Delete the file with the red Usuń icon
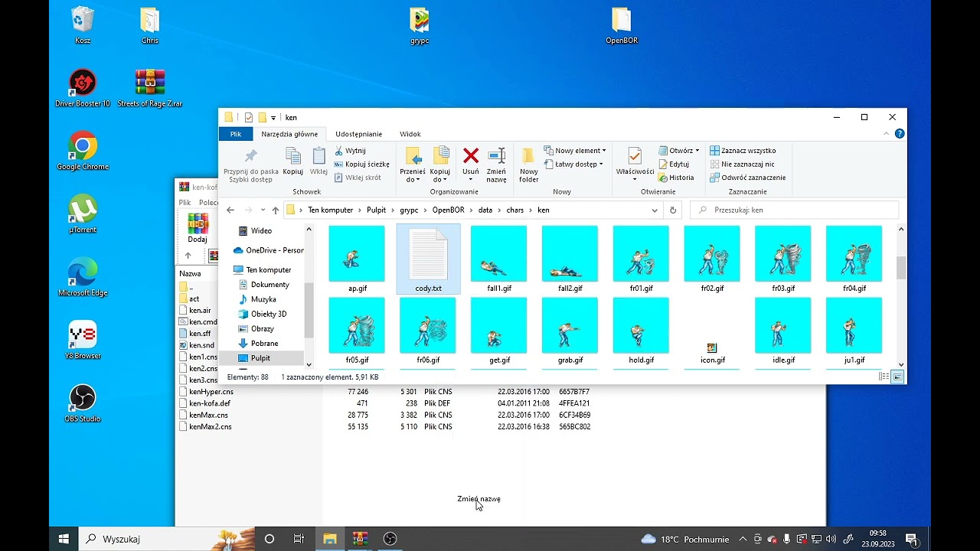Screen dimensions: 980x551 [x=471, y=157]
